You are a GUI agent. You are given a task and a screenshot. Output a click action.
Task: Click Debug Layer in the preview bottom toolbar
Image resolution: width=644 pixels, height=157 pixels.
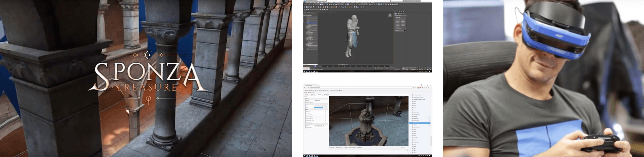(360, 147)
